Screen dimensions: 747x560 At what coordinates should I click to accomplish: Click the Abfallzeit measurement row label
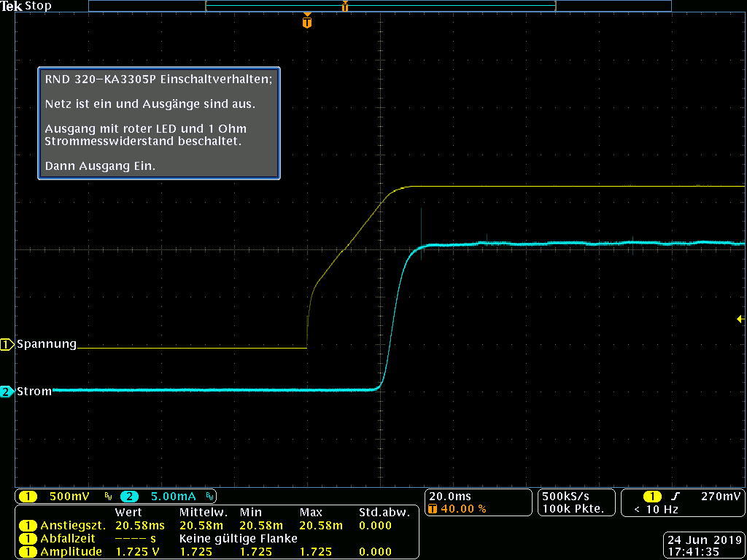(68, 539)
